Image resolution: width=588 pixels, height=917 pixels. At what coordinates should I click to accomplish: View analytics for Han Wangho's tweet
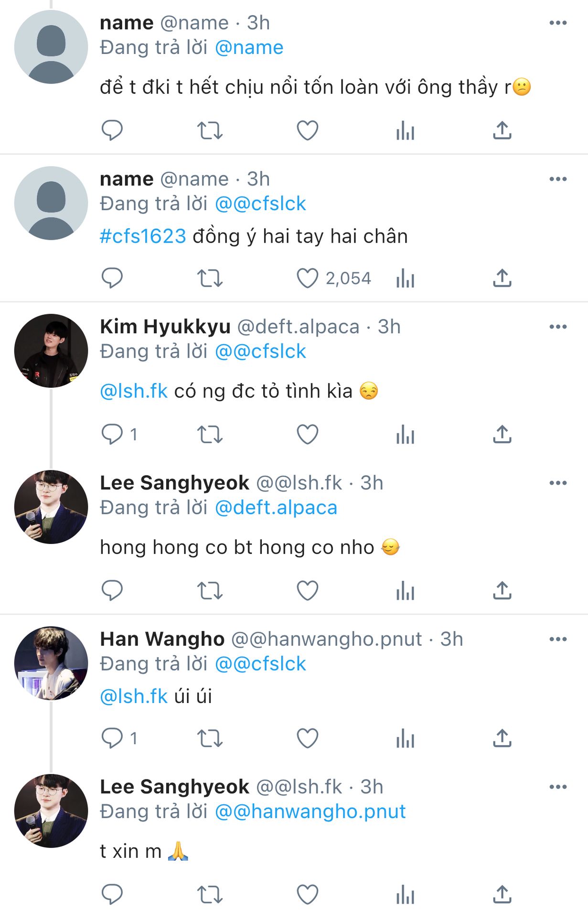tap(405, 738)
